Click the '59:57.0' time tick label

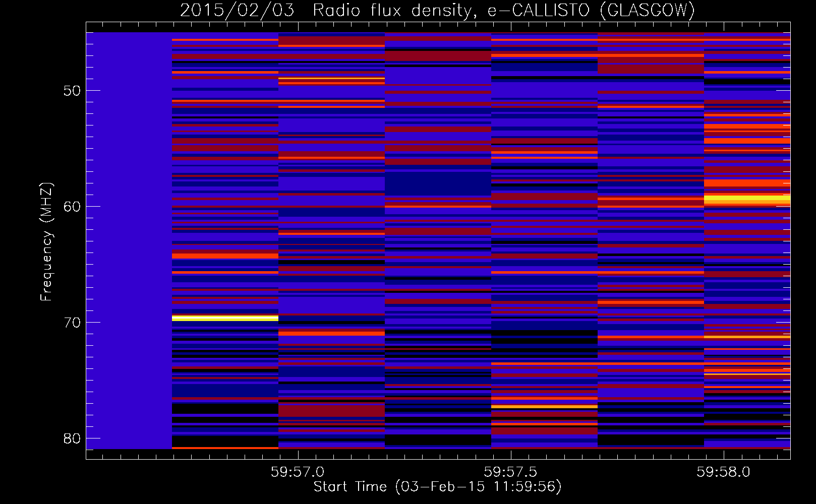tap(298, 472)
